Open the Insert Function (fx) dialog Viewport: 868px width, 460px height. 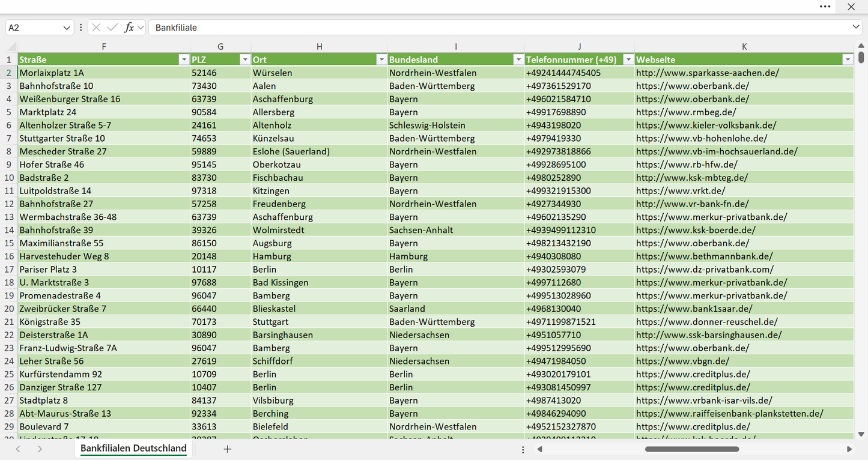click(x=129, y=28)
